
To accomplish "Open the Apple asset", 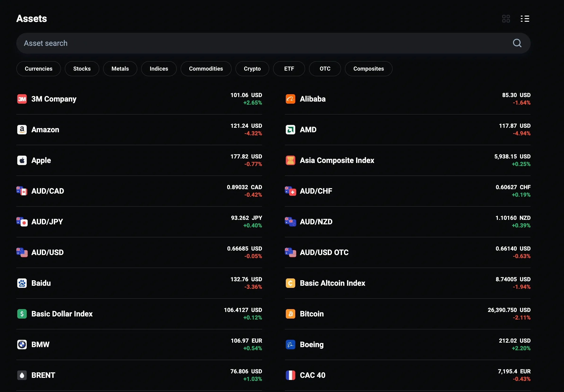I will pyautogui.click(x=139, y=160).
